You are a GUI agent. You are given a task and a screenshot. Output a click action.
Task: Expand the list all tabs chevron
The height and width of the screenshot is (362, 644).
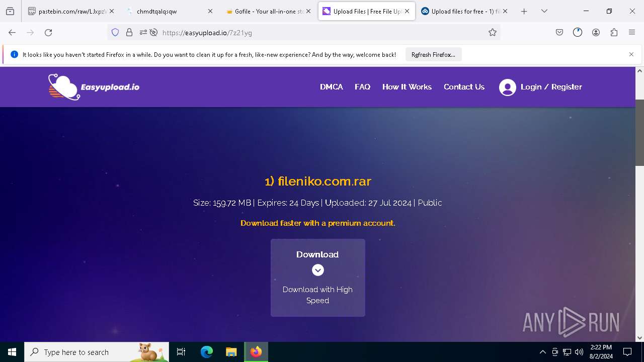pyautogui.click(x=544, y=11)
